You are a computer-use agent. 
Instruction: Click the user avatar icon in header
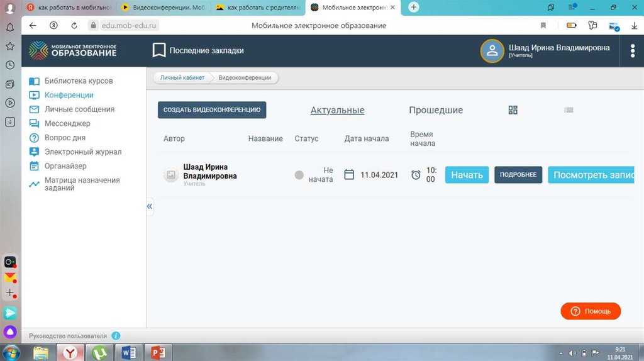tap(492, 51)
